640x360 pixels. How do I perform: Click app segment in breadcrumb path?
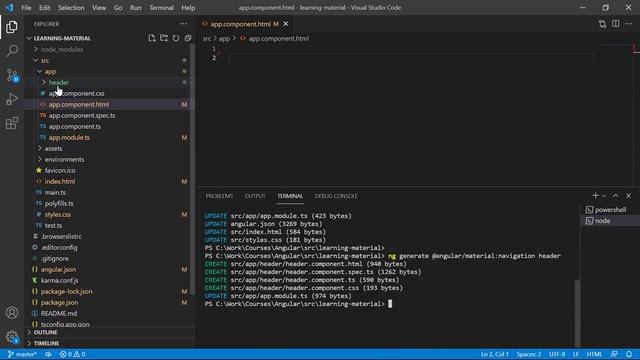coord(224,38)
